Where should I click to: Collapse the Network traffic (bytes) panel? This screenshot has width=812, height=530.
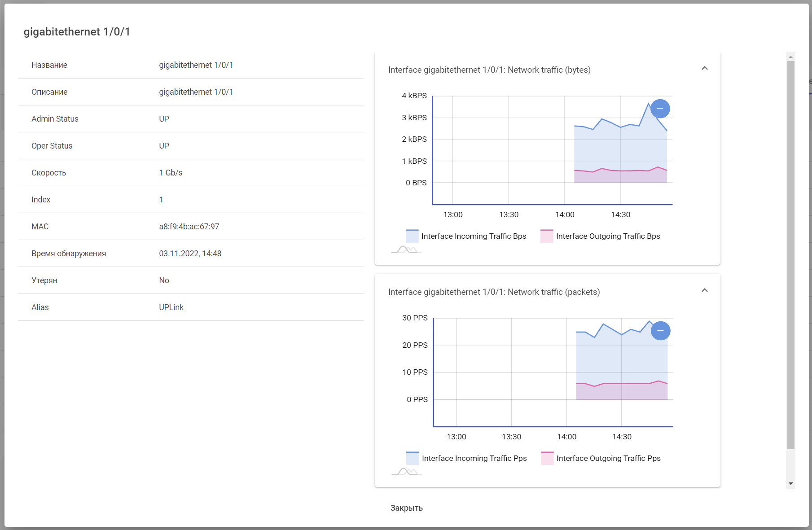[x=704, y=68]
